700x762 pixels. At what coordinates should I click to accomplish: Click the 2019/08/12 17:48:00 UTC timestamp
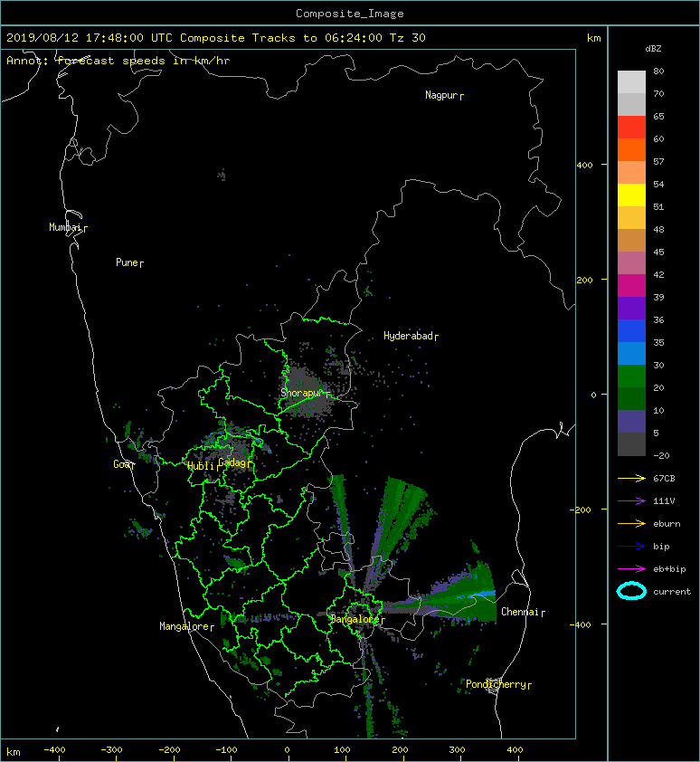point(90,38)
